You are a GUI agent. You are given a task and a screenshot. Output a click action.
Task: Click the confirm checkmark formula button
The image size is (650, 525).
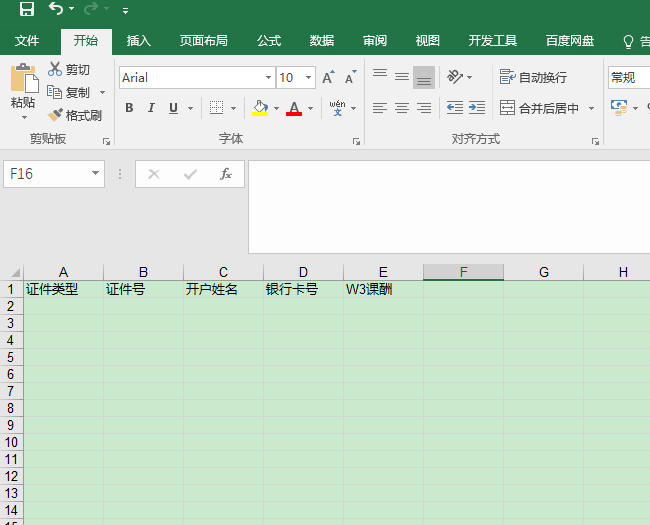190,174
